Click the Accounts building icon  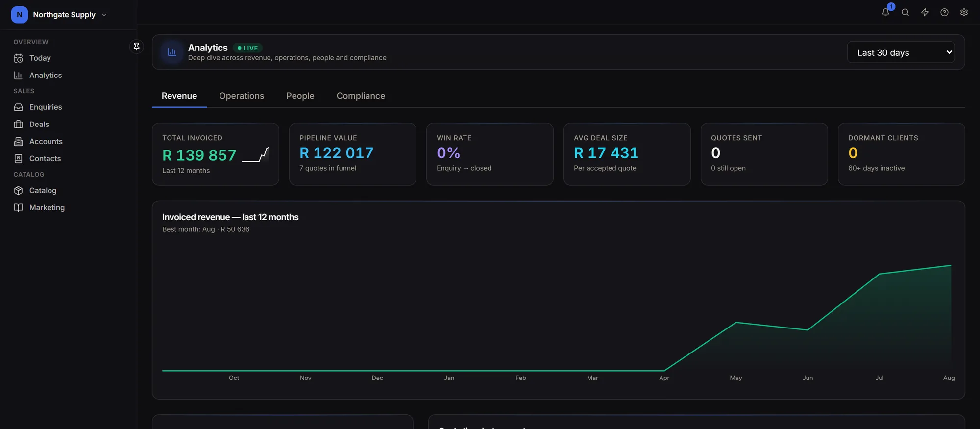[x=19, y=142]
